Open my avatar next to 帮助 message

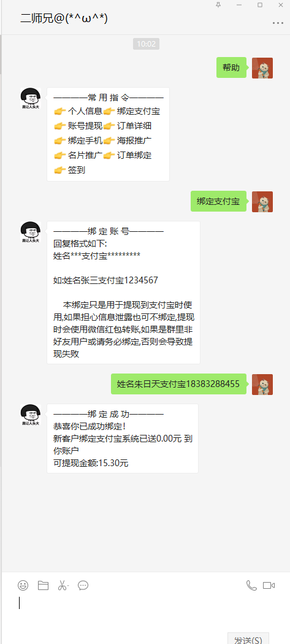click(262, 67)
